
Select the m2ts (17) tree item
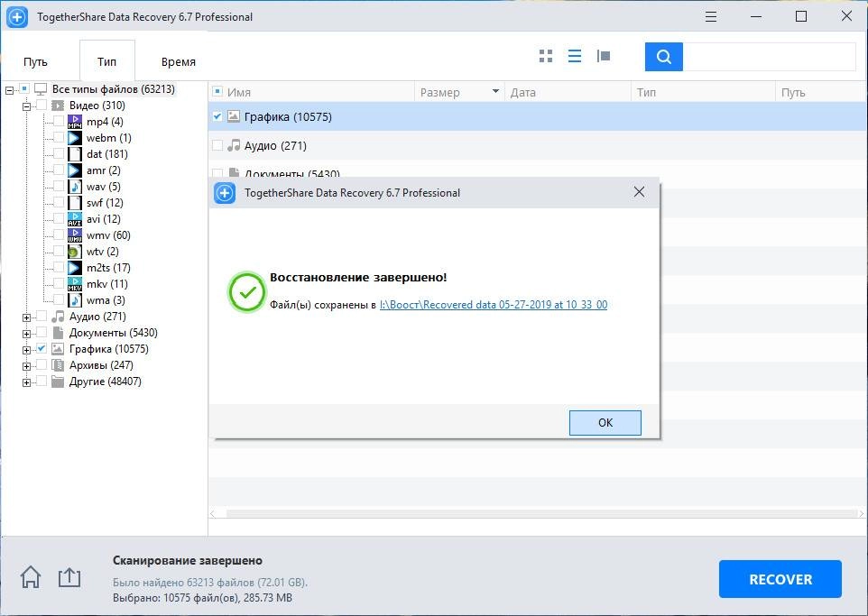pyautogui.click(x=108, y=268)
